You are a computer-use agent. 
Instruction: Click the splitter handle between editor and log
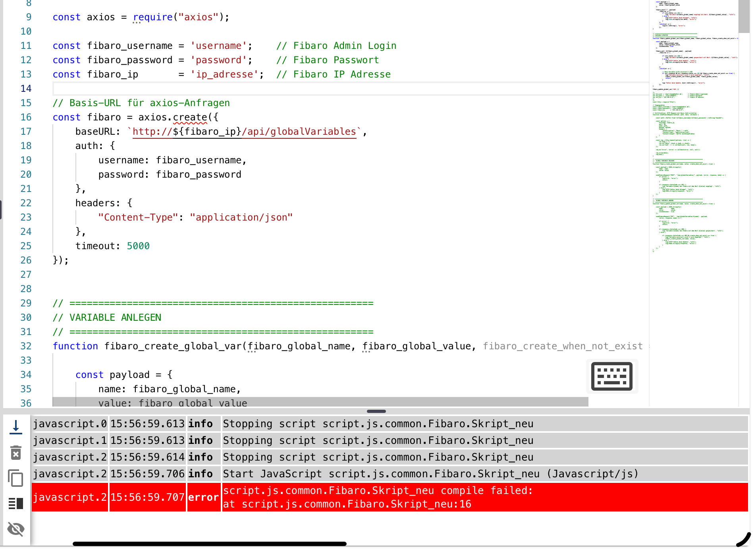[376, 411]
